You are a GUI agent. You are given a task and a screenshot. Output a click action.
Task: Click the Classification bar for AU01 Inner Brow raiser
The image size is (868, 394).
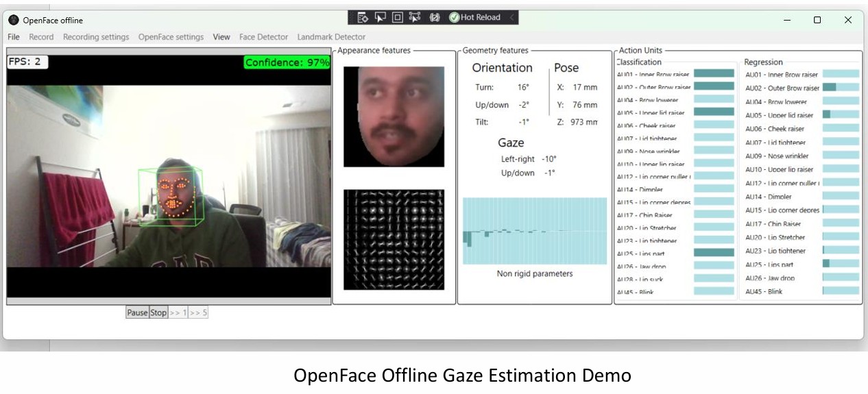pyautogui.click(x=714, y=73)
